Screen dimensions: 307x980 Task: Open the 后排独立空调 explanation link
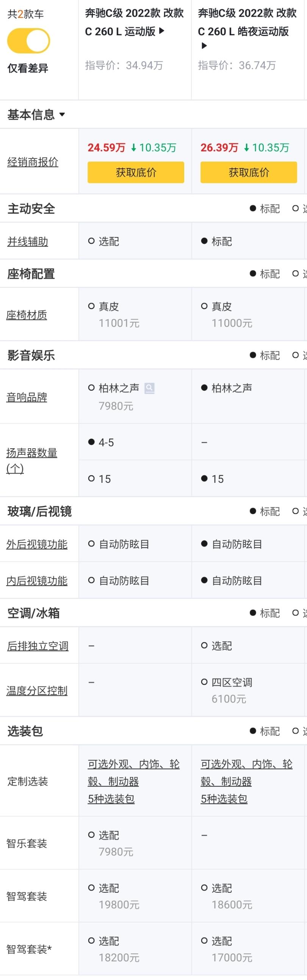coord(38,645)
